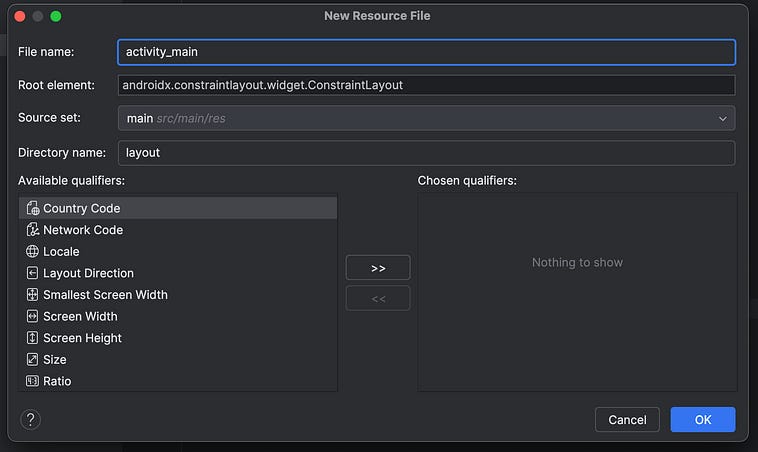Click the Size qualifier icon
Screen dimensions: 758x452
point(32,359)
